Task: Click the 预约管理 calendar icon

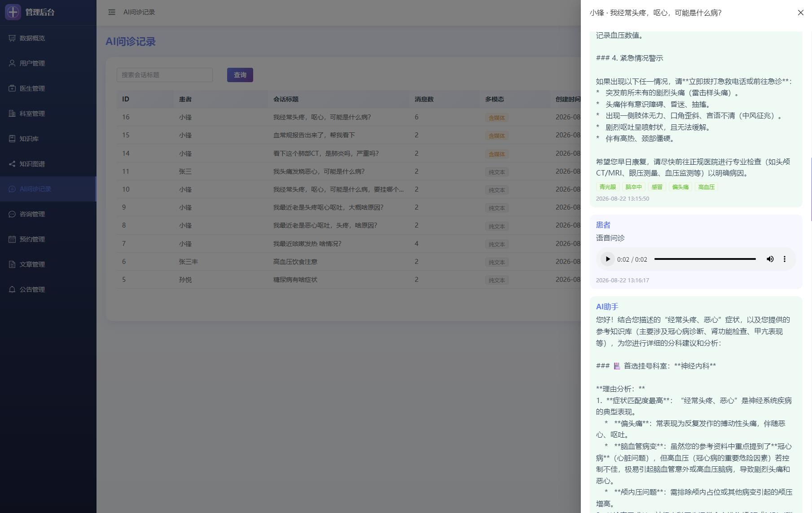Action: tap(12, 239)
